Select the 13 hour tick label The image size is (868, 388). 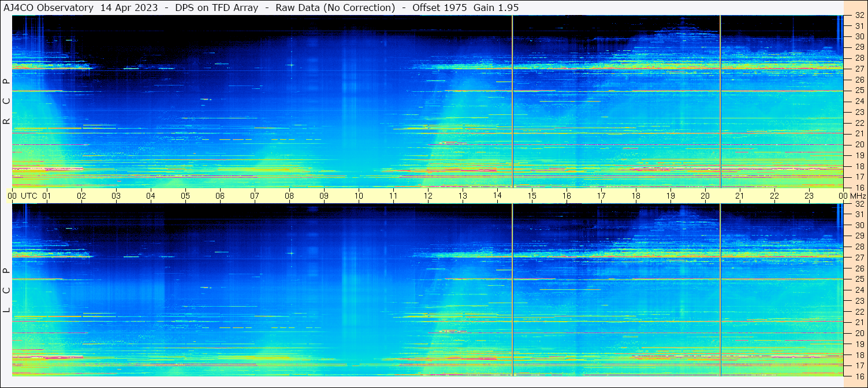pyautogui.click(x=463, y=196)
